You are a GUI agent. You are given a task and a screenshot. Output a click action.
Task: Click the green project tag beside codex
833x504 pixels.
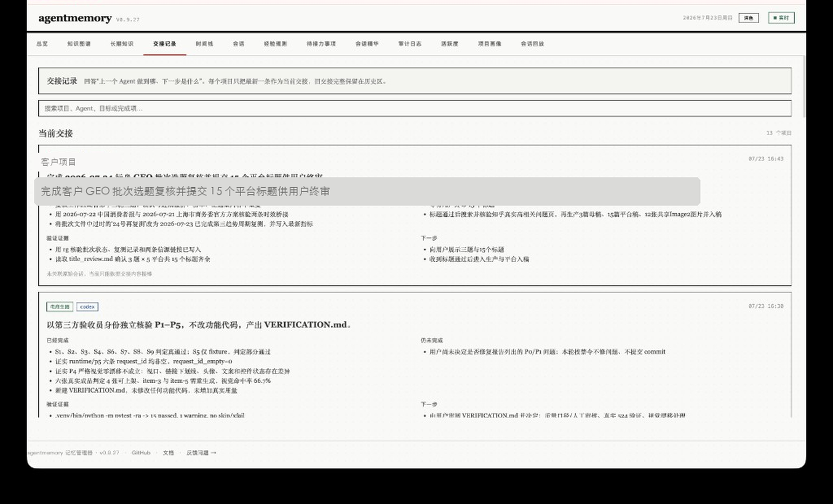click(60, 307)
